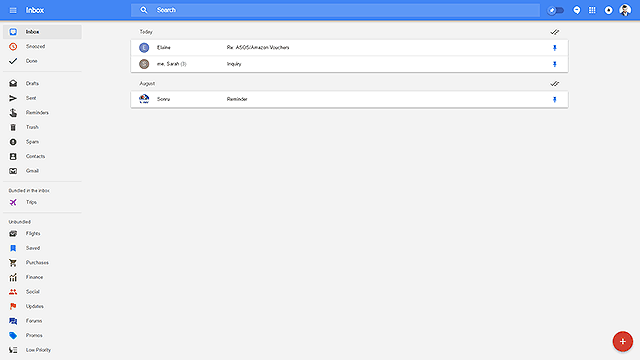Toggle the pinned-only switch in header
Viewport: 640px width, 360px height.
coord(555,10)
